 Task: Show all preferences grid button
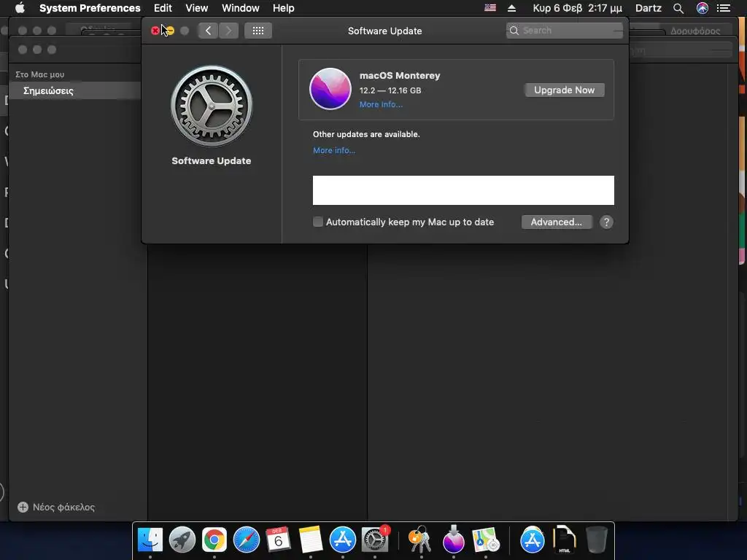click(258, 31)
